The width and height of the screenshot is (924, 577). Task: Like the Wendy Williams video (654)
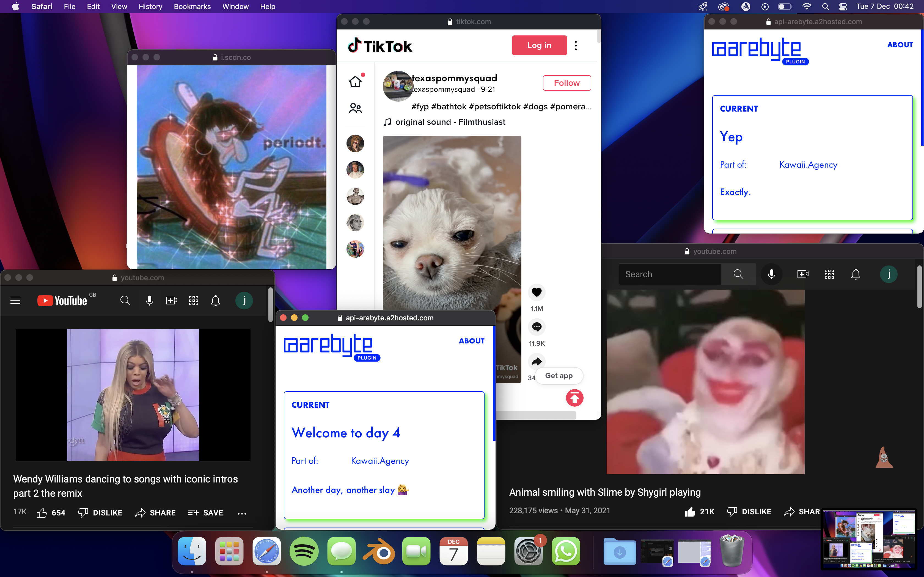point(42,512)
